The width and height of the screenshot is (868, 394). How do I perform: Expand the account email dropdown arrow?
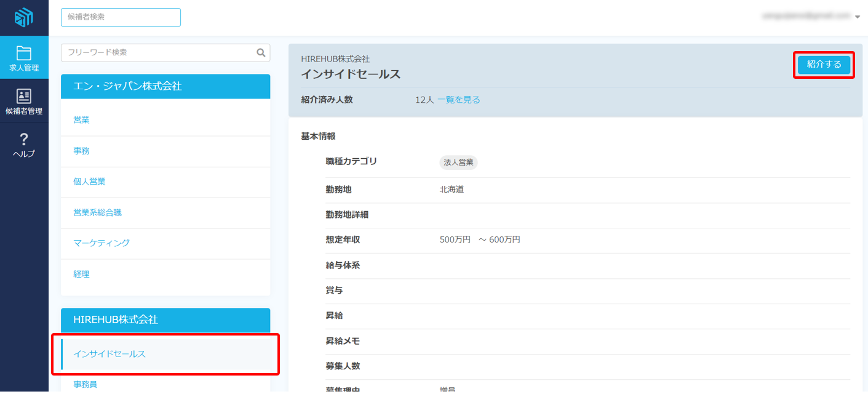(858, 17)
